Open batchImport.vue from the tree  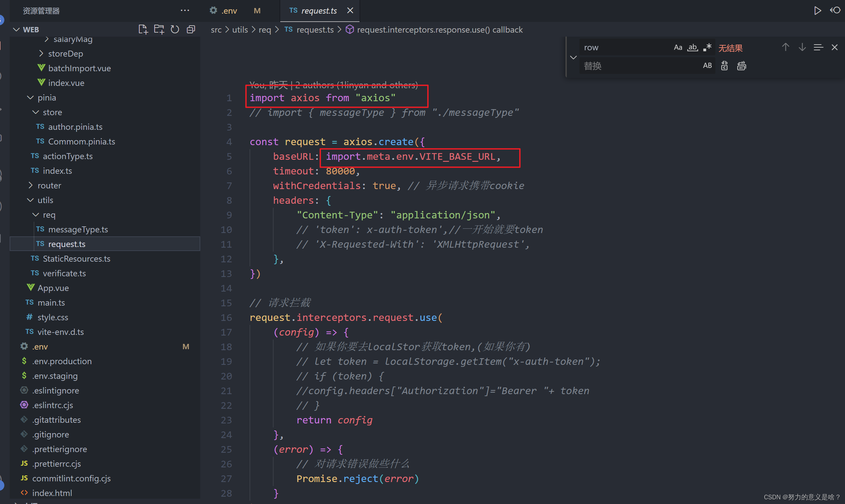(79, 68)
